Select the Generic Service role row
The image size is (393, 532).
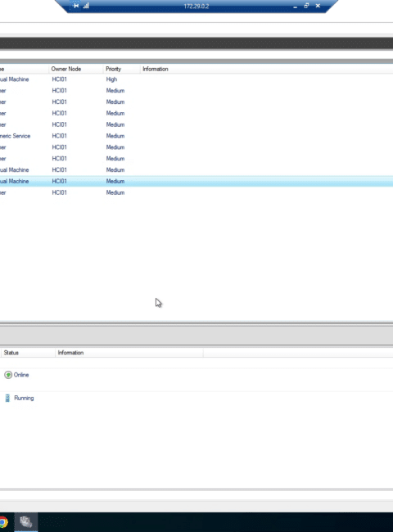tap(196, 136)
